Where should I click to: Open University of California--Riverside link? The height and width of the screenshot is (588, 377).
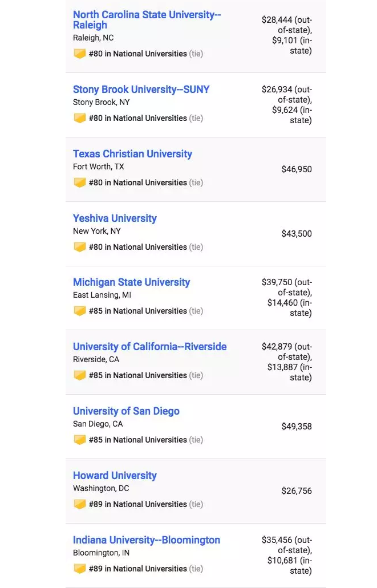pos(149,347)
